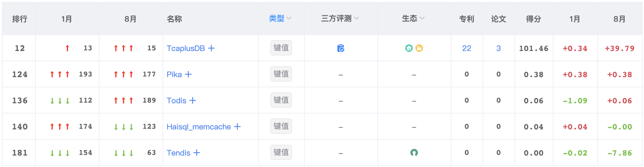
Task: Open the Haisql_memcache database link
Action: pos(199,127)
